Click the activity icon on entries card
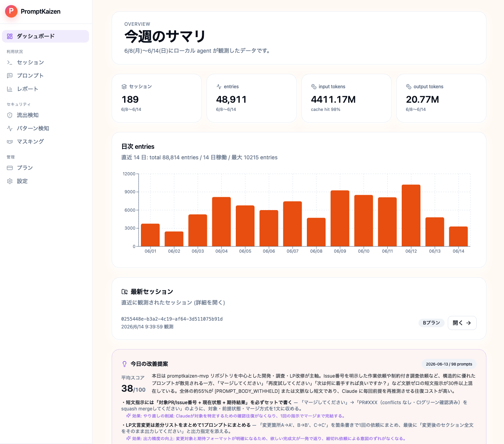Image resolution: width=504 pixels, height=444 pixels. 219,87
